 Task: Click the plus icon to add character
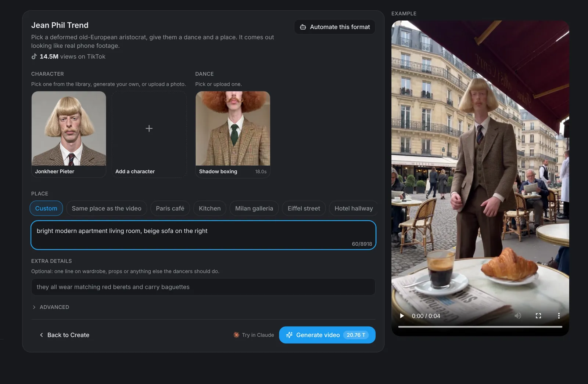pos(149,128)
